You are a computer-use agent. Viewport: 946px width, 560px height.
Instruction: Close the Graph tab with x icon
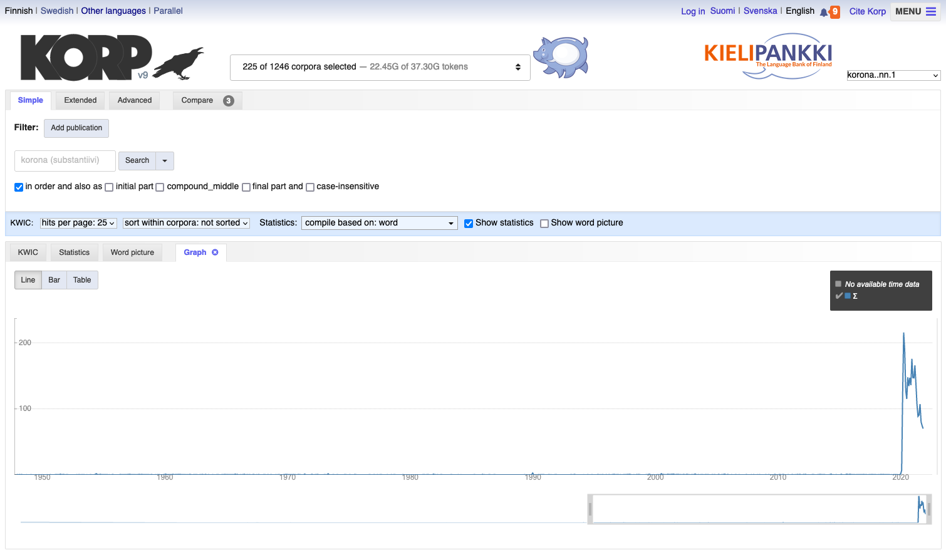click(215, 252)
